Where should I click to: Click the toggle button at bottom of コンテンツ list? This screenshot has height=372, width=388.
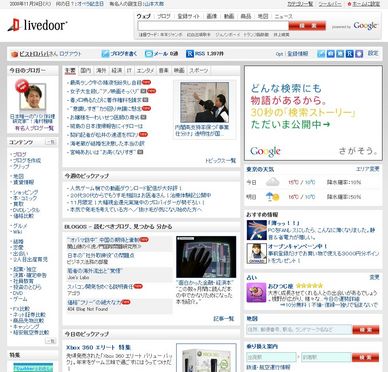click(51, 341)
